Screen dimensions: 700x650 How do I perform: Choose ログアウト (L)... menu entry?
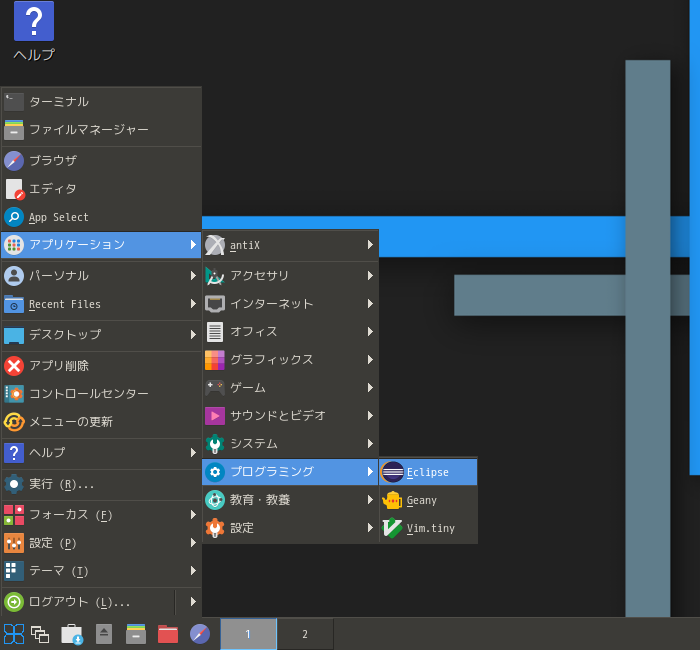(88, 602)
